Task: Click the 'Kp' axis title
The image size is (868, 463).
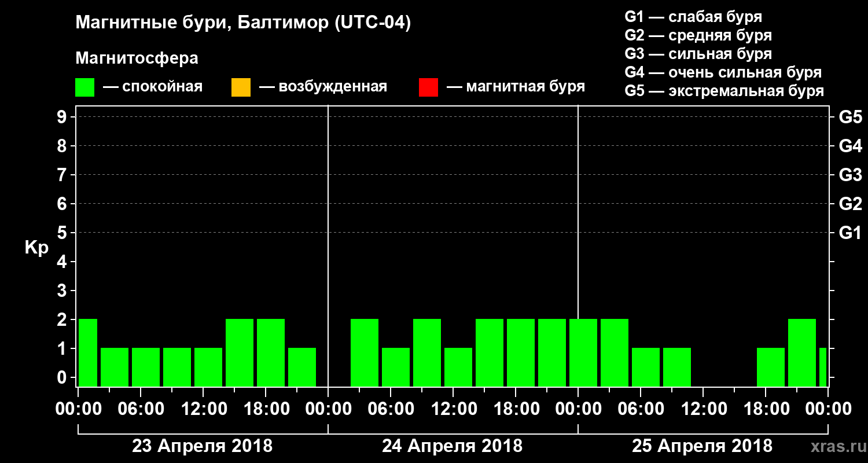Action: coord(36,248)
